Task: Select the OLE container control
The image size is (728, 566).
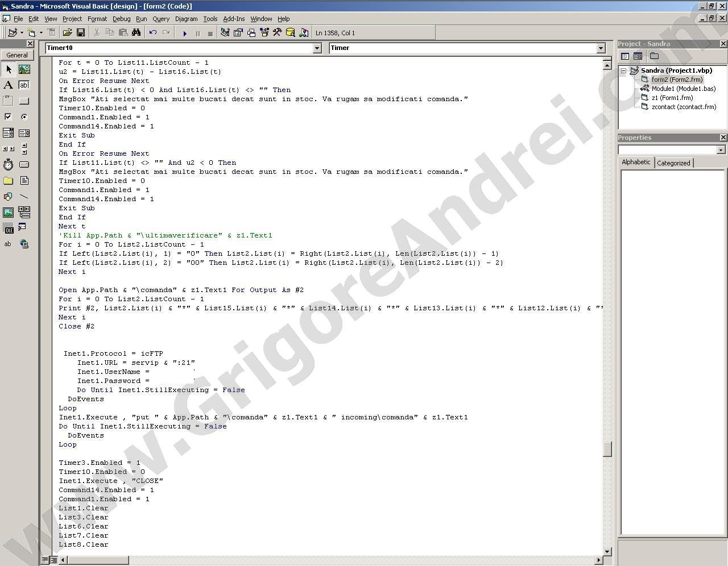Action: pyautogui.click(x=8, y=228)
